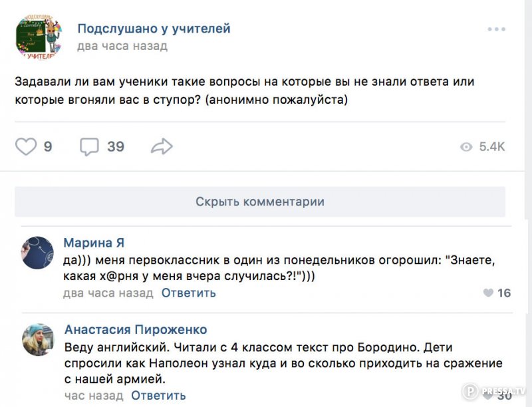Screen dimensions: 532x407
Task: Open comments via speech bubble icon
Action: [x=89, y=146]
